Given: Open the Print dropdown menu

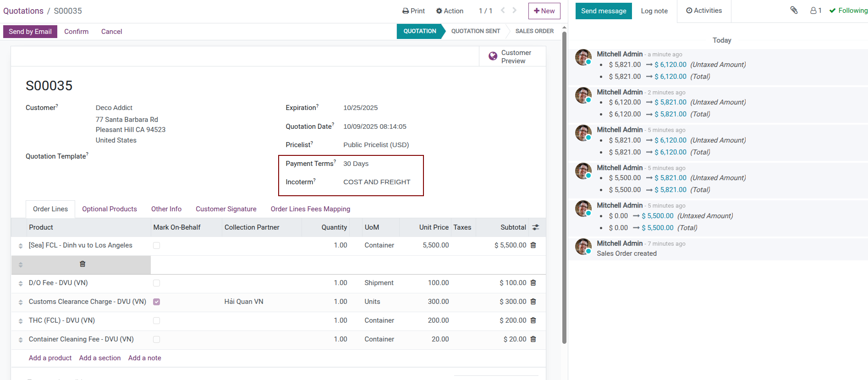Looking at the screenshot, I should coord(413,11).
